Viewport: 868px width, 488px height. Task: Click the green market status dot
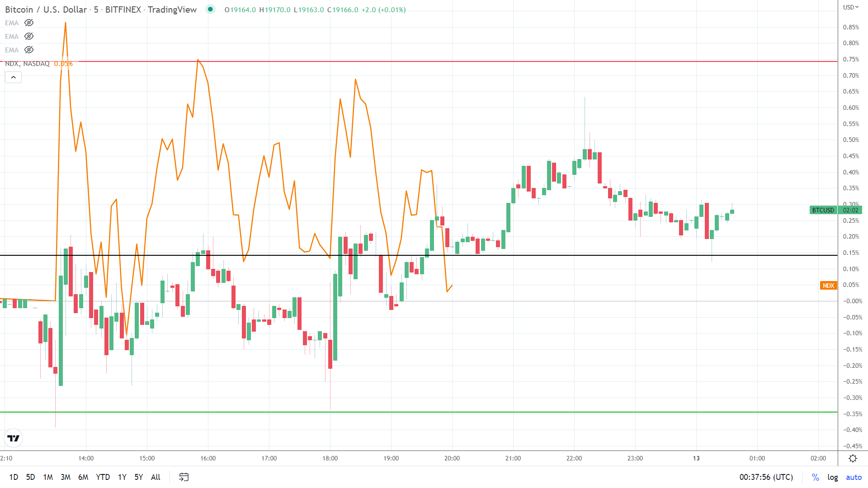(x=210, y=9)
